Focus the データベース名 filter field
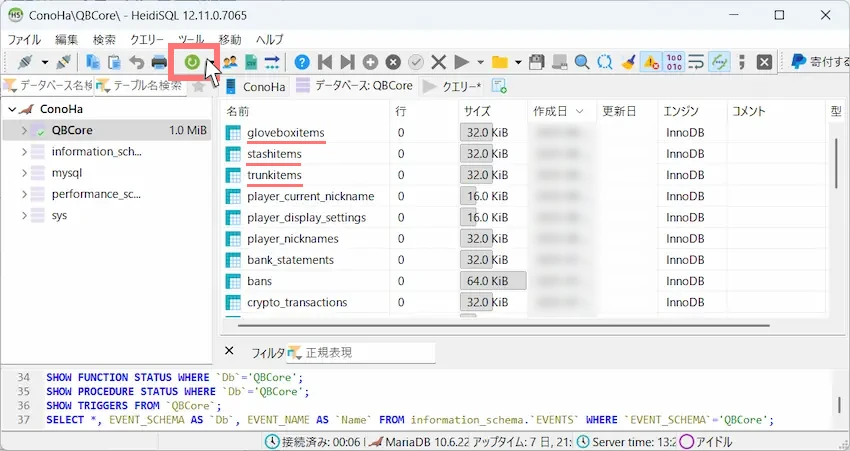 [48, 86]
